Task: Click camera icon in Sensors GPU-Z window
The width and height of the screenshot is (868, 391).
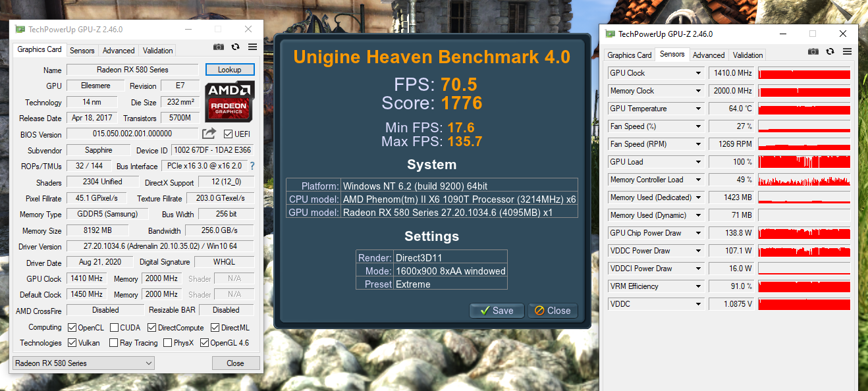Action: click(813, 51)
